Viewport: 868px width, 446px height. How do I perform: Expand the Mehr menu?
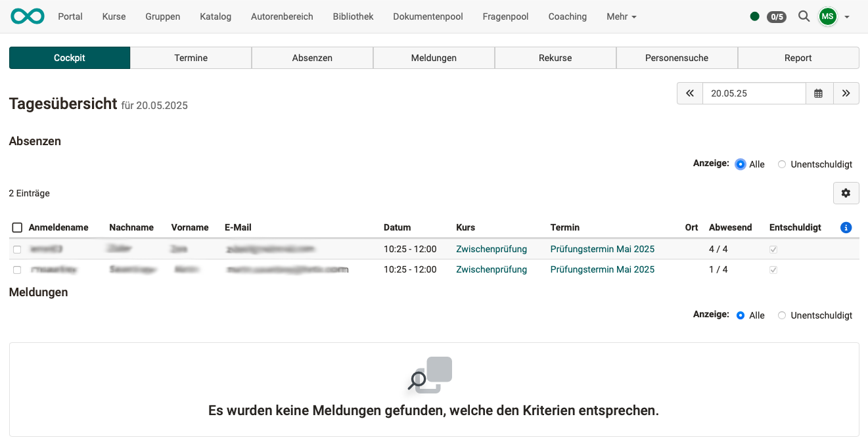click(621, 16)
